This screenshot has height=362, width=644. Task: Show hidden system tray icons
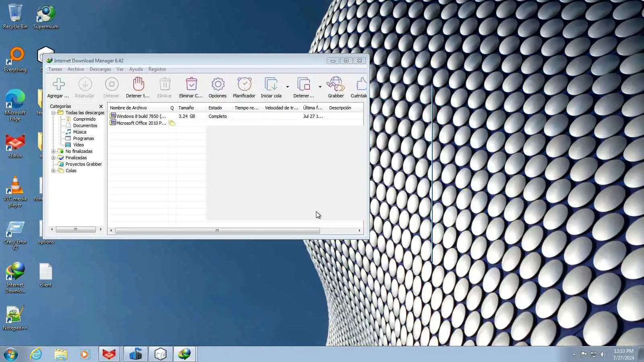point(574,354)
